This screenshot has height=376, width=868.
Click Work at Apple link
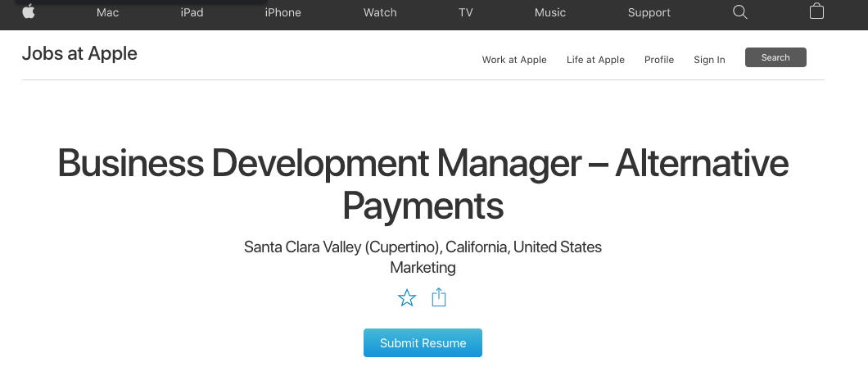pyautogui.click(x=514, y=60)
